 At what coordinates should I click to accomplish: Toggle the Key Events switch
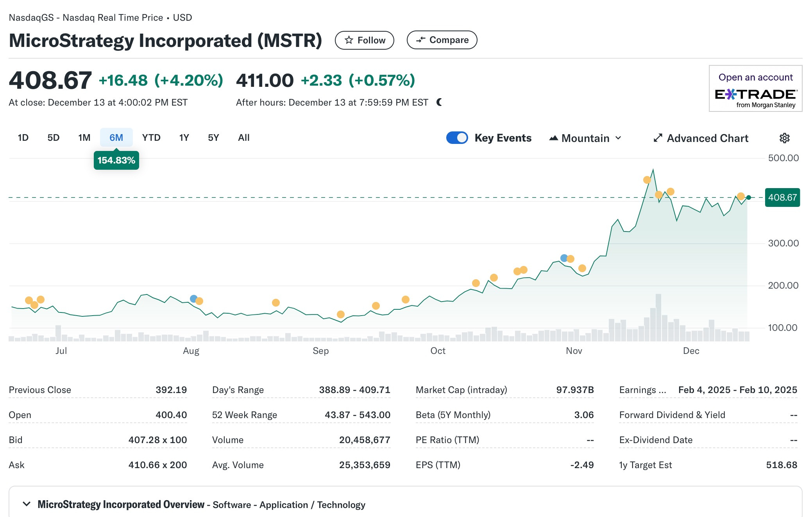tap(457, 138)
